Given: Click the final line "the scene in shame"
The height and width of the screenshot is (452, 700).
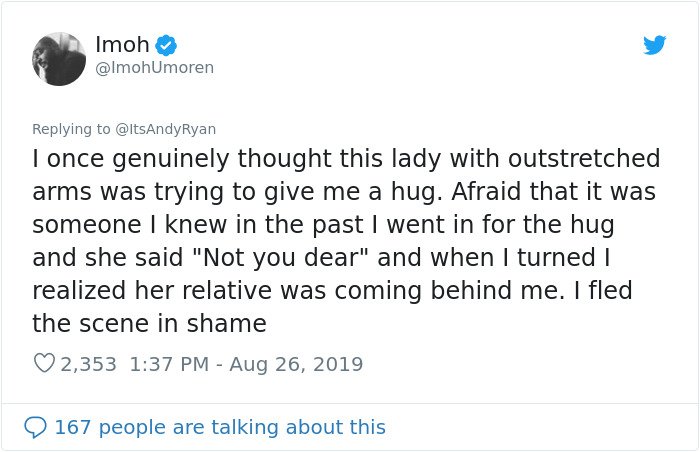Looking at the screenshot, I should click(x=150, y=323).
